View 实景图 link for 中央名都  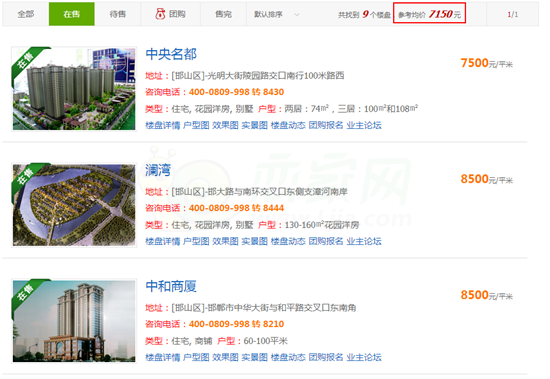(255, 125)
